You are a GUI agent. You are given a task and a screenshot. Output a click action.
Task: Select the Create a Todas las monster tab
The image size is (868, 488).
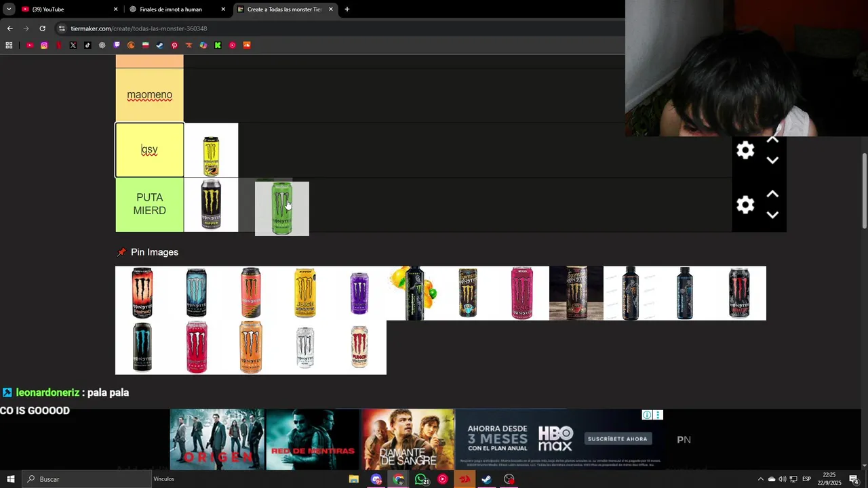pyautogui.click(x=285, y=9)
